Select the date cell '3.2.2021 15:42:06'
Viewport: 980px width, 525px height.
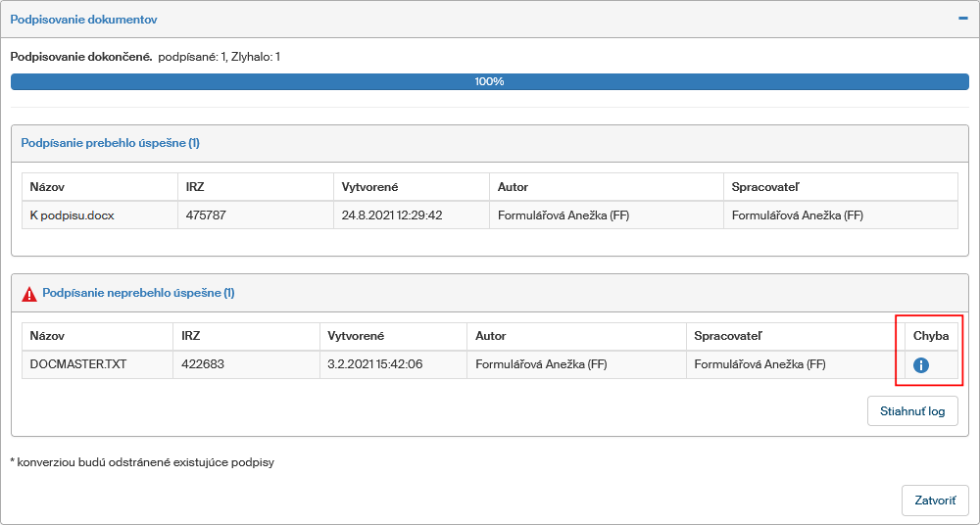[375, 365]
